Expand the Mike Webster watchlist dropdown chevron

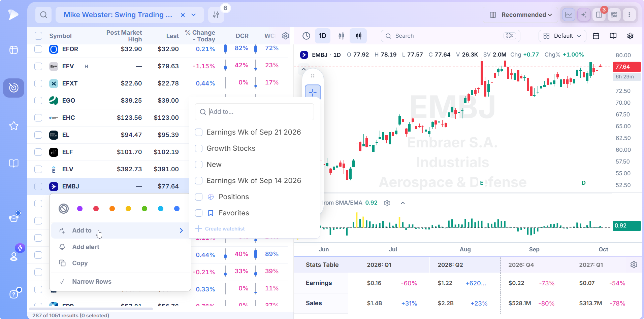pos(194,15)
